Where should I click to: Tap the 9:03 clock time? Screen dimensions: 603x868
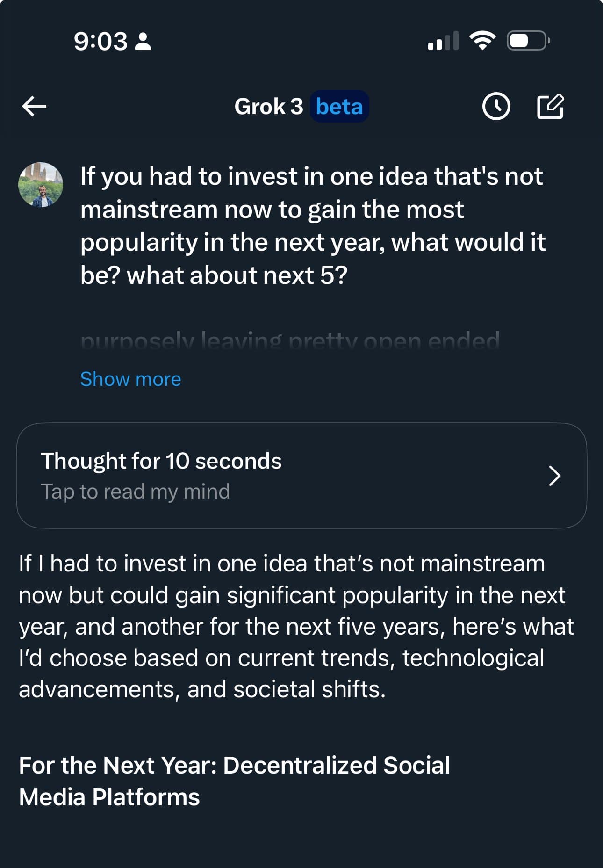(x=100, y=41)
